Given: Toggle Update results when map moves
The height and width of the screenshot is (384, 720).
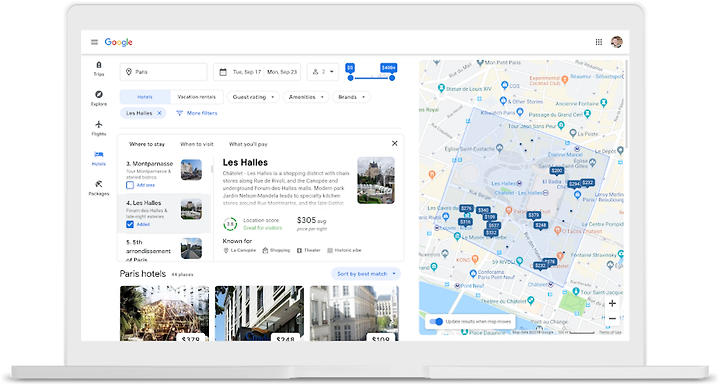Looking at the screenshot, I should coord(436,322).
